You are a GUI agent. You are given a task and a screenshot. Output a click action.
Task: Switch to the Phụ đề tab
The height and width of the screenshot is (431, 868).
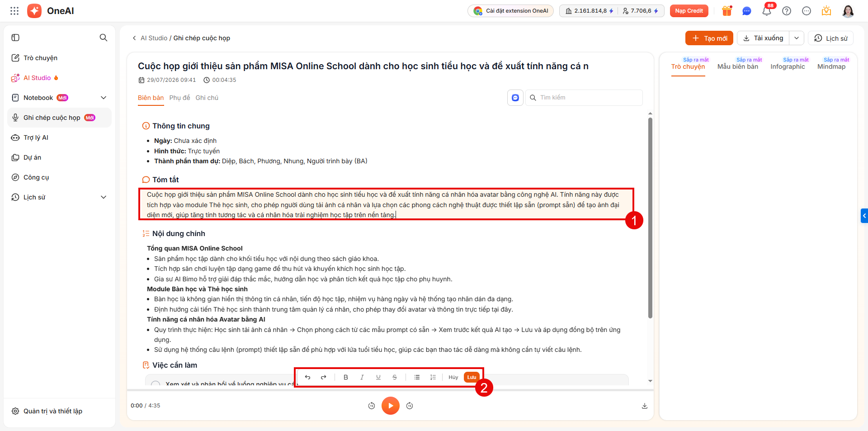coord(179,98)
